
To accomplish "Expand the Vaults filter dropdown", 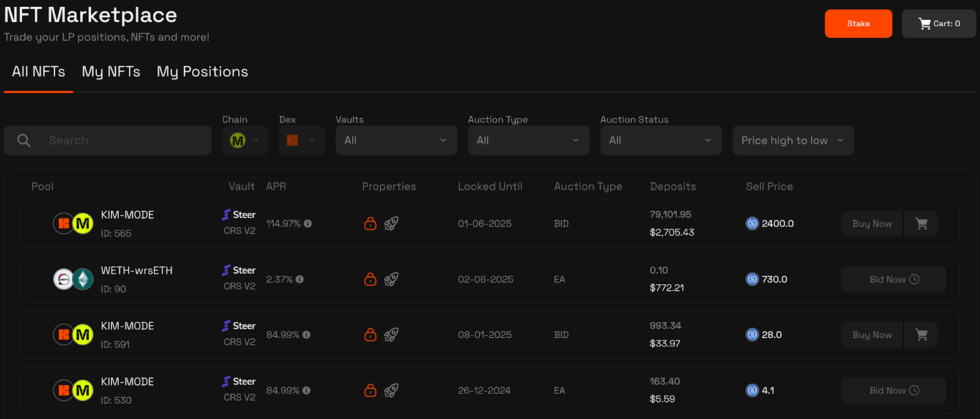I will pos(396,140).
